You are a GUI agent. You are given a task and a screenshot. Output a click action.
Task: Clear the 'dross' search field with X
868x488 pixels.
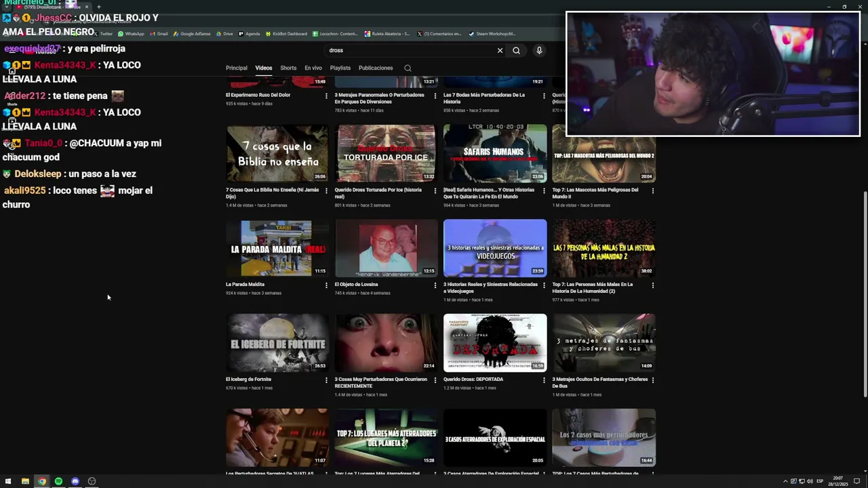coord(500,50)
